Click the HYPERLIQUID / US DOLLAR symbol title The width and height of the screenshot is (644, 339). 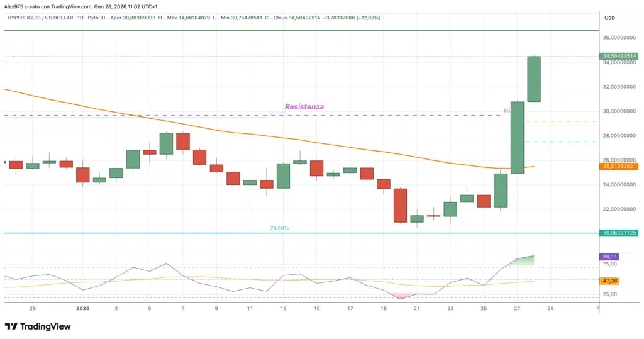[x=37, y=18]
